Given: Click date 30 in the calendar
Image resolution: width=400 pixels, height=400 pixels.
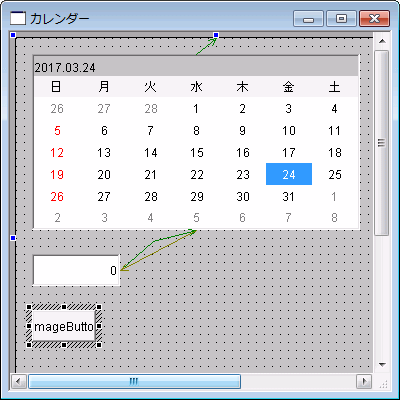Looking at the screenshot, I should [243, 196].
